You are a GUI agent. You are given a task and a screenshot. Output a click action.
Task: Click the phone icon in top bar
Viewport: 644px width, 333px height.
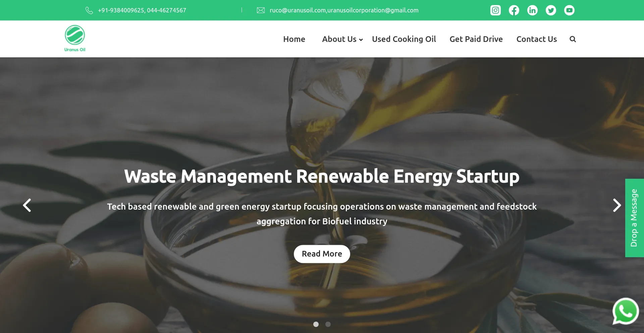pos(89,10)
